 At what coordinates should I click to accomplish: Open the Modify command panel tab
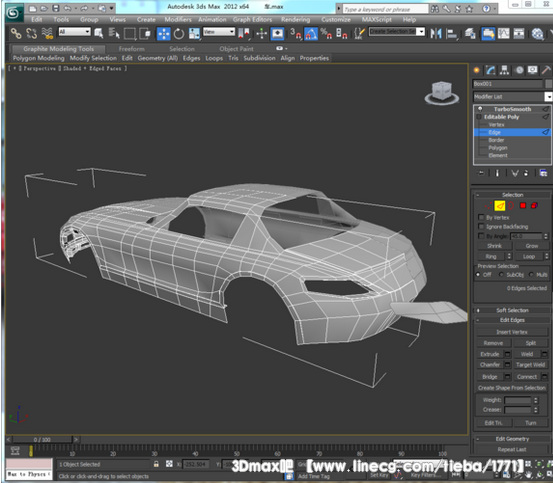[490, 70]
